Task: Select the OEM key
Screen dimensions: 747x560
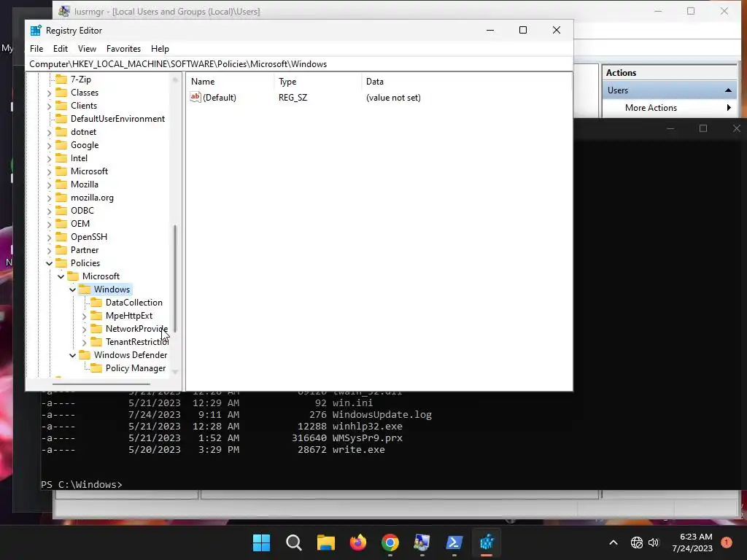Action: pos(80,224)
